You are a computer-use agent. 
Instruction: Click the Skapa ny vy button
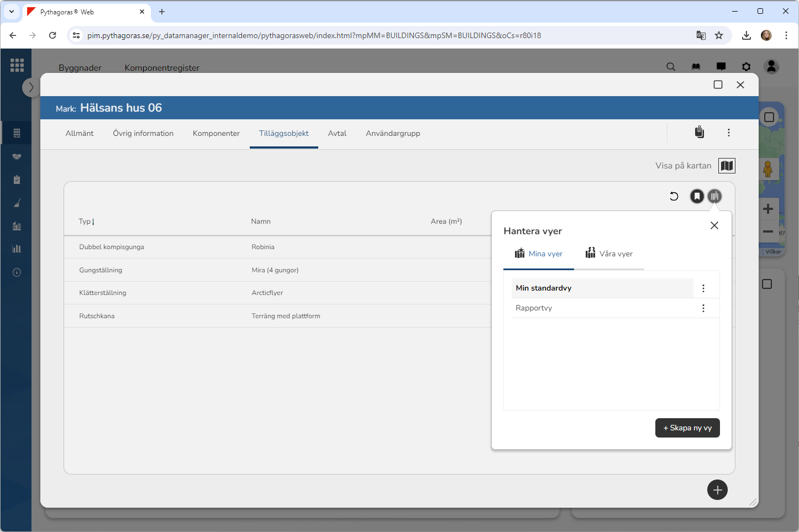pyautogui.click(x=687, y=428)
